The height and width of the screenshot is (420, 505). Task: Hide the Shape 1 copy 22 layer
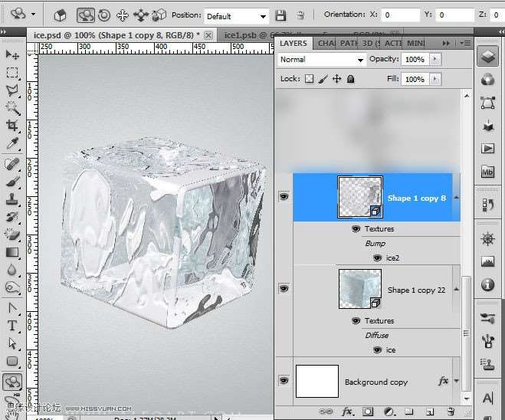click(284, 288)
